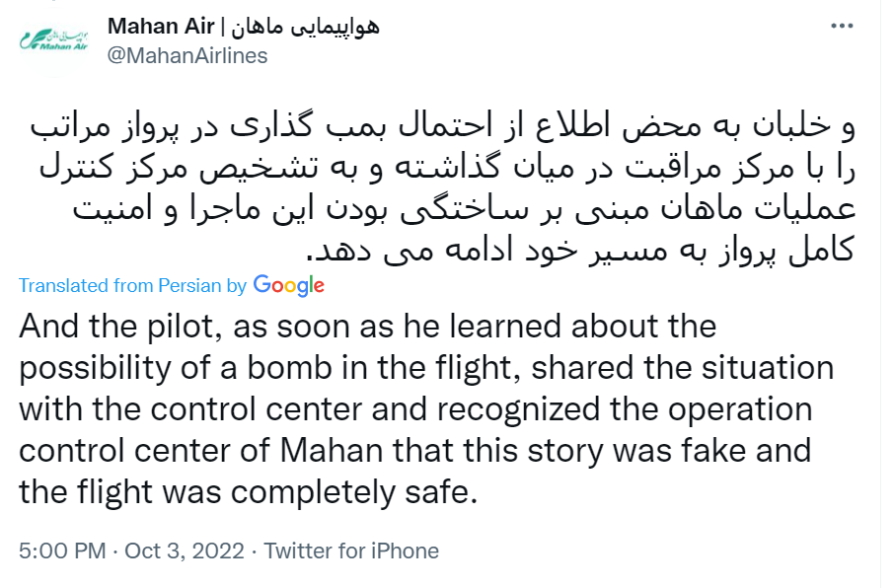Click the final line "the flight was completely safe"
This screenshot has height=588, width=895.
click(248, 491)
